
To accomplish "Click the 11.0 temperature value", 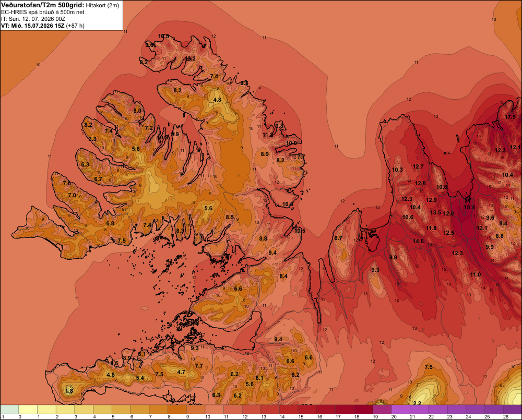I will 476,274.
